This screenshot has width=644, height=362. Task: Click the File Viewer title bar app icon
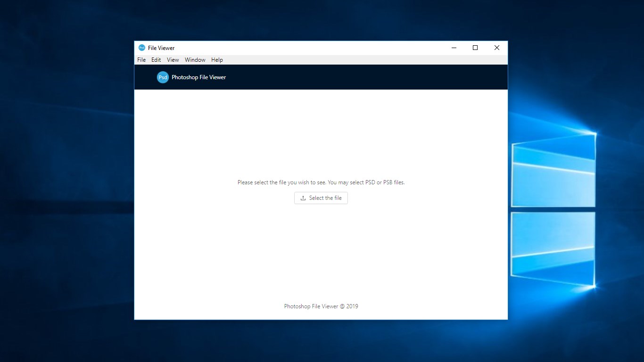(142, 48)
